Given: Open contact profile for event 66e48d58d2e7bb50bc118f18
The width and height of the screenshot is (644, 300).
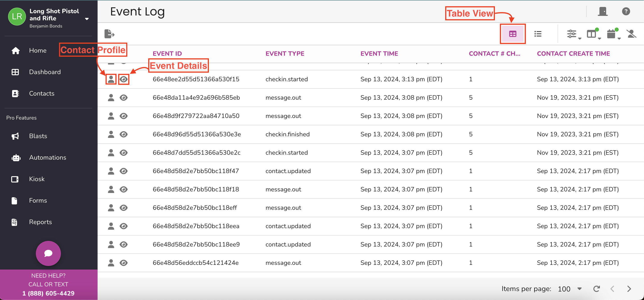Looking at the screenshot, I should coord(111,189).
